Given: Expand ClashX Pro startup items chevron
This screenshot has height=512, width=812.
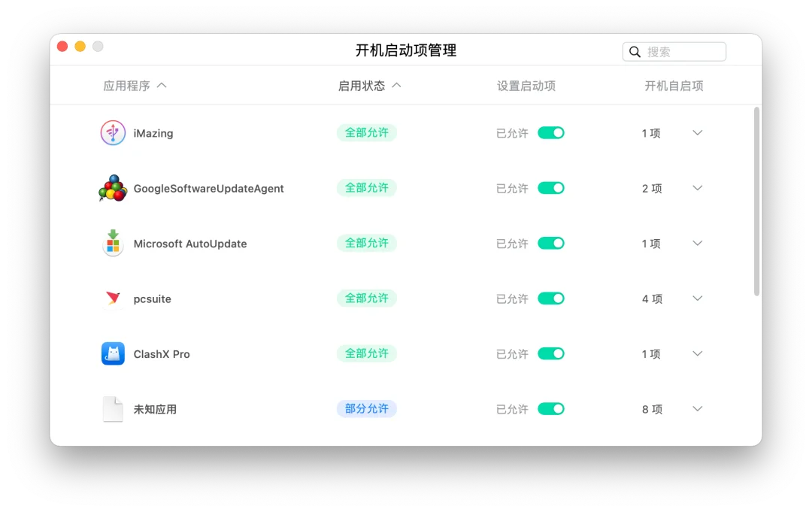Looking at the screenshot, I should click(x=698, y=353).
